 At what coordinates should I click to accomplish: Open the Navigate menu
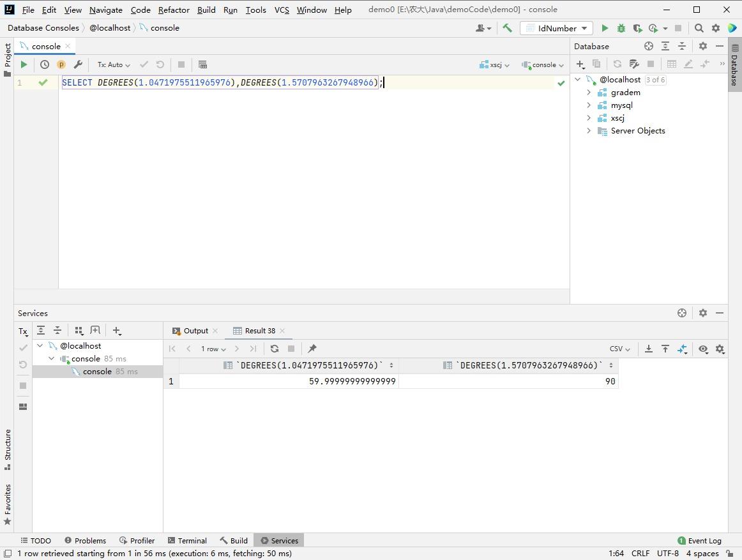(106, 10)
